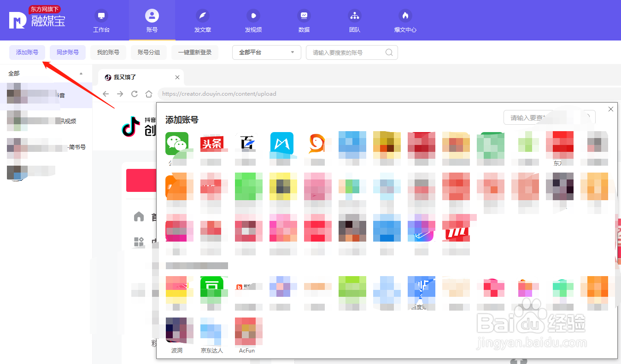Select the blue M-shaped platform icon

(281, 144)
